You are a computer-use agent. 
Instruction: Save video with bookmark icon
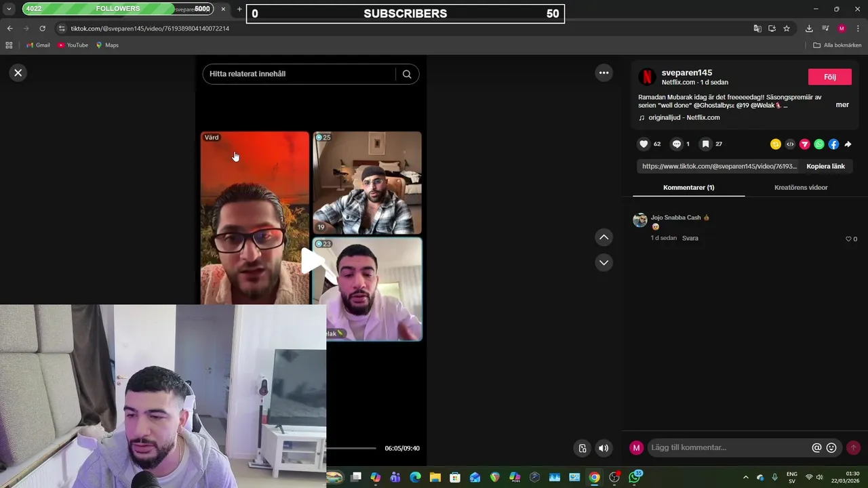705,144
